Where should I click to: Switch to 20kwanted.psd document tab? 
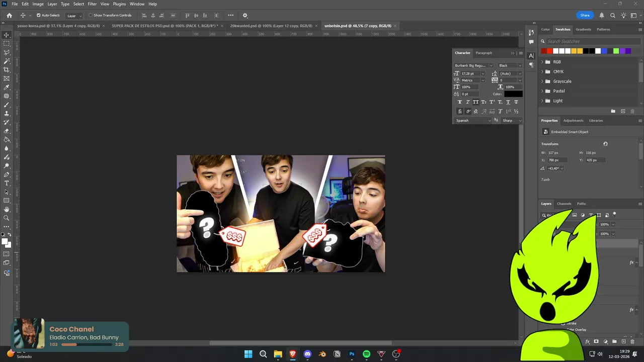[x=271, y=26]
